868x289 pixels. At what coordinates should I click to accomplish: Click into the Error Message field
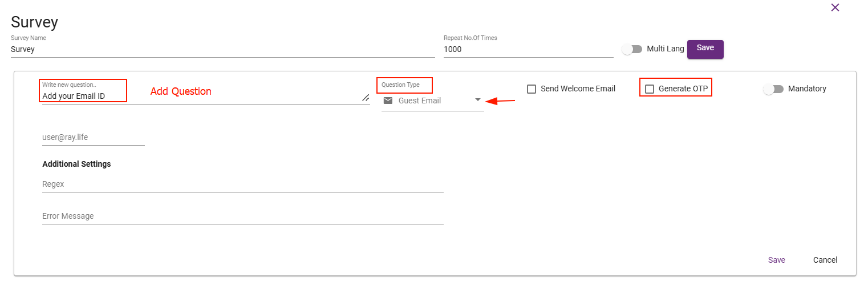[243, 216]
